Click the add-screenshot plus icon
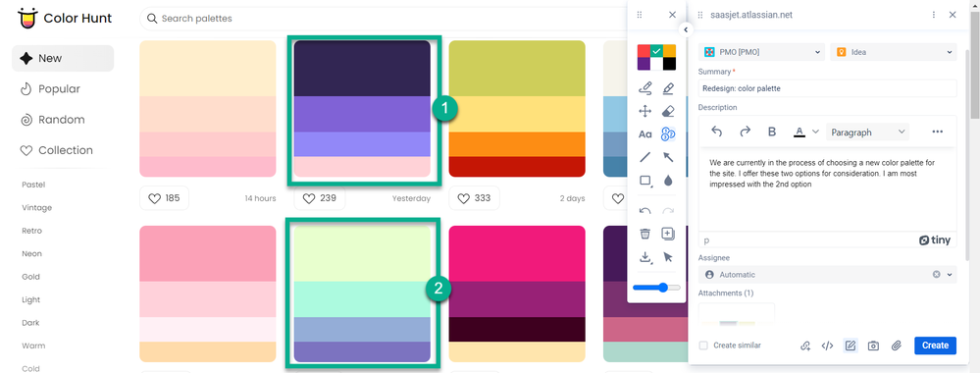 click(667, 234)
